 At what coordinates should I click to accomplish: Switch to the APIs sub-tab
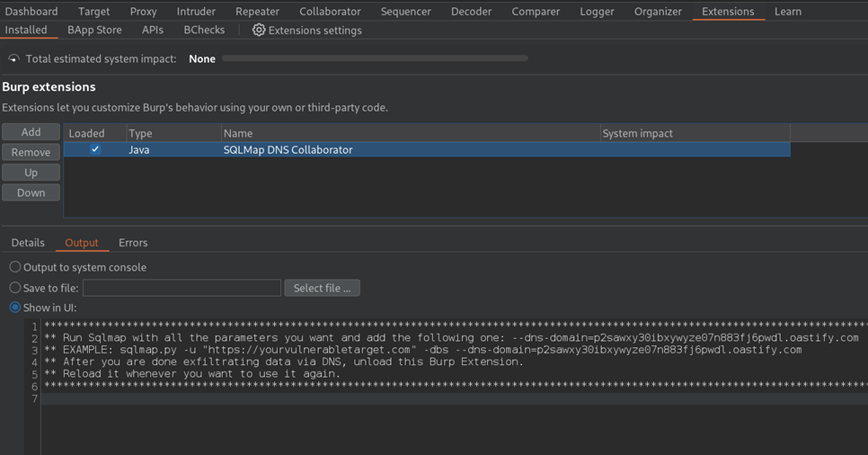click(x=152, y=30)
